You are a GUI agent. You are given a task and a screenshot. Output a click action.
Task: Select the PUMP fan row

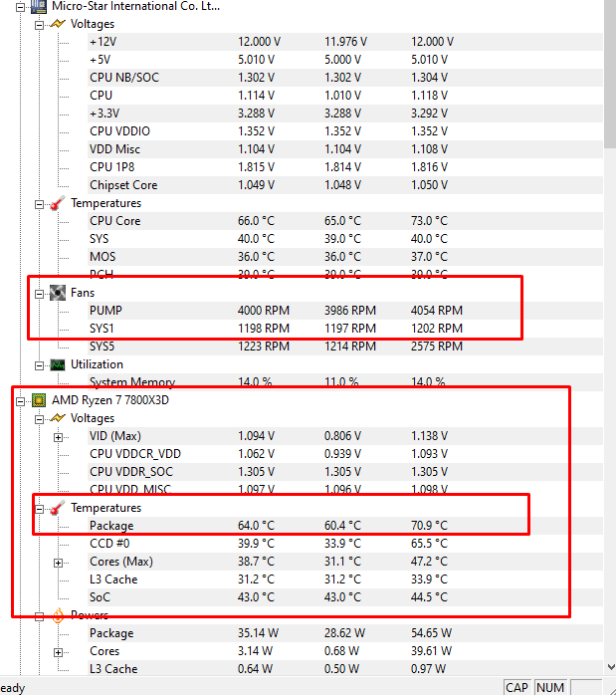tap(345, 311)
